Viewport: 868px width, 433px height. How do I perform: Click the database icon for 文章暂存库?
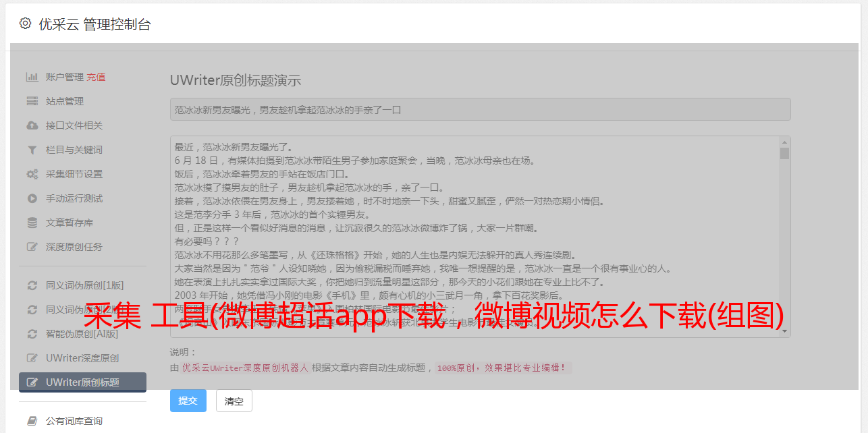[x=32, y=223]
